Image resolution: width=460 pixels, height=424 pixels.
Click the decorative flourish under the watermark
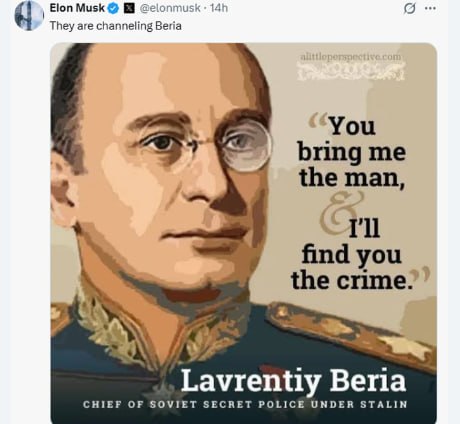(x=351, y=71)
